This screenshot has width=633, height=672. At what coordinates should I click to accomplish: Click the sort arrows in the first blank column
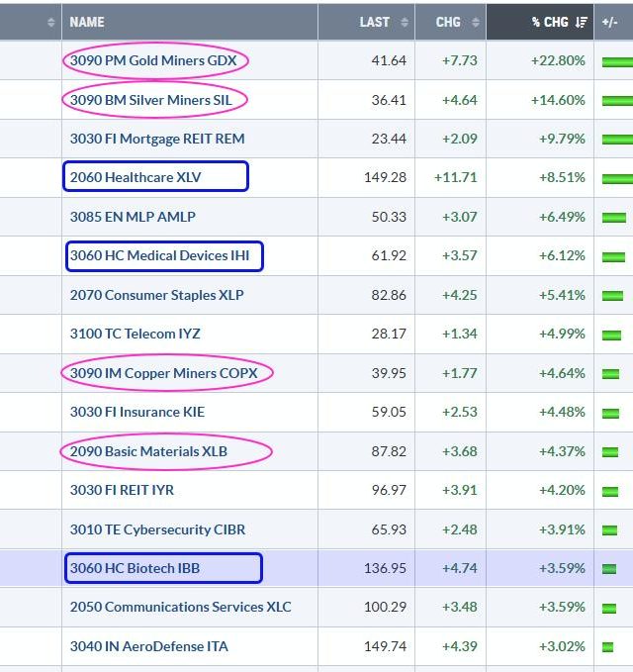50,22
